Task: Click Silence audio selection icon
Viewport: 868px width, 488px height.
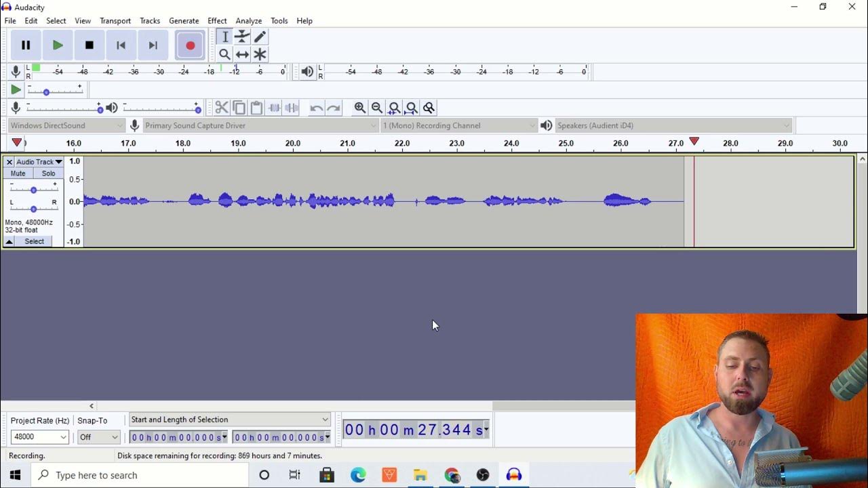Action: 292,108
